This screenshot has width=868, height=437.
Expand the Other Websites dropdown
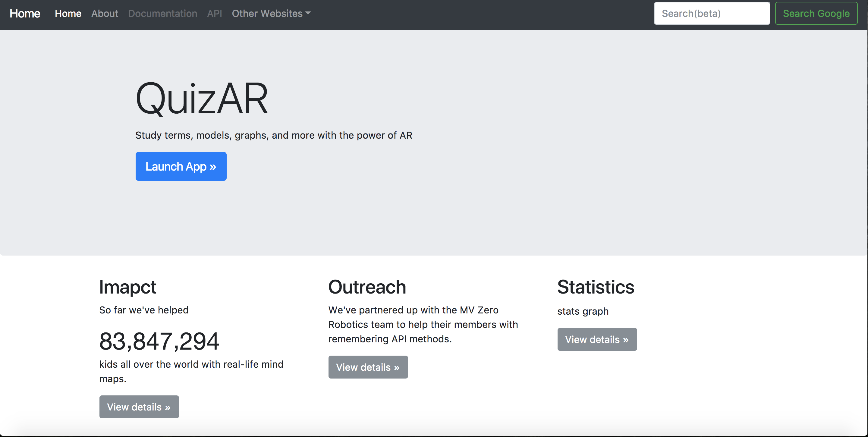pyautogui.click(x=267, y=14)
